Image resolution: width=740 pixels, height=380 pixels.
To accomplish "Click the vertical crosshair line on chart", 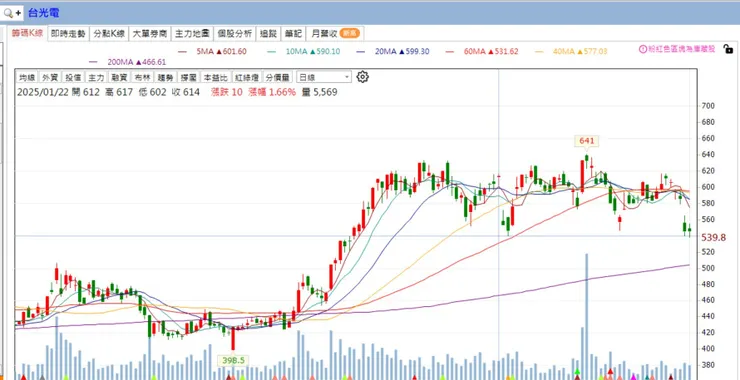I will coord(499,224).
